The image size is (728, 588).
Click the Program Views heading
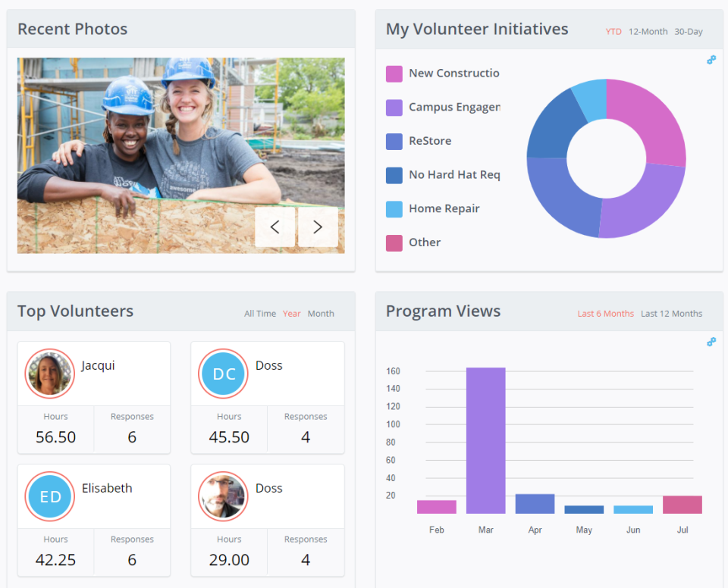(443, 311)
